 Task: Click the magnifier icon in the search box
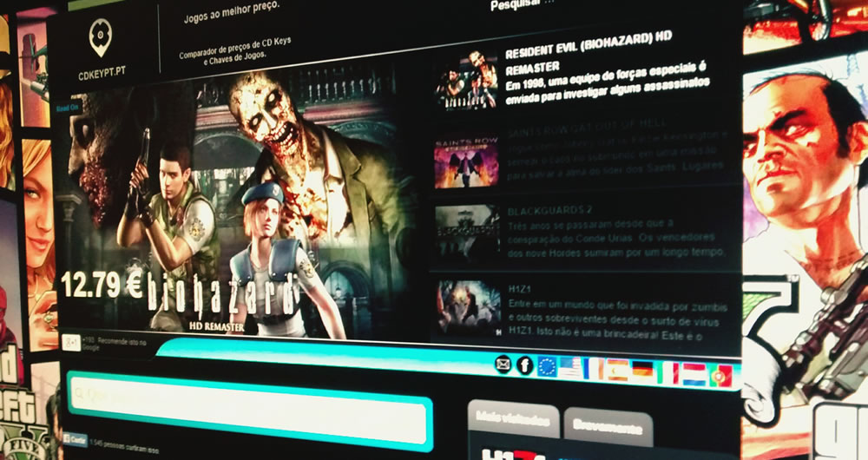pos(80,394)
